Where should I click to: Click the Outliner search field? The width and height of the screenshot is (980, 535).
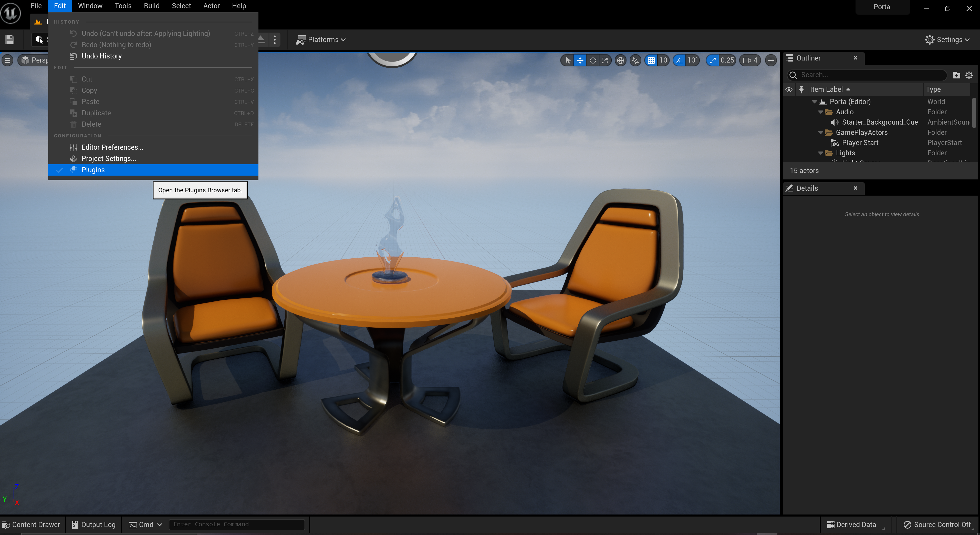[x=871, y=75]
